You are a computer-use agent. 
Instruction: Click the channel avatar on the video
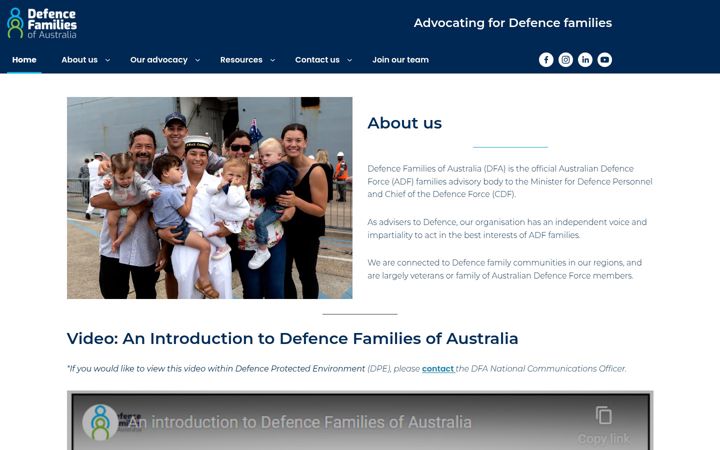pyautogui.click(x=100, y=422)
